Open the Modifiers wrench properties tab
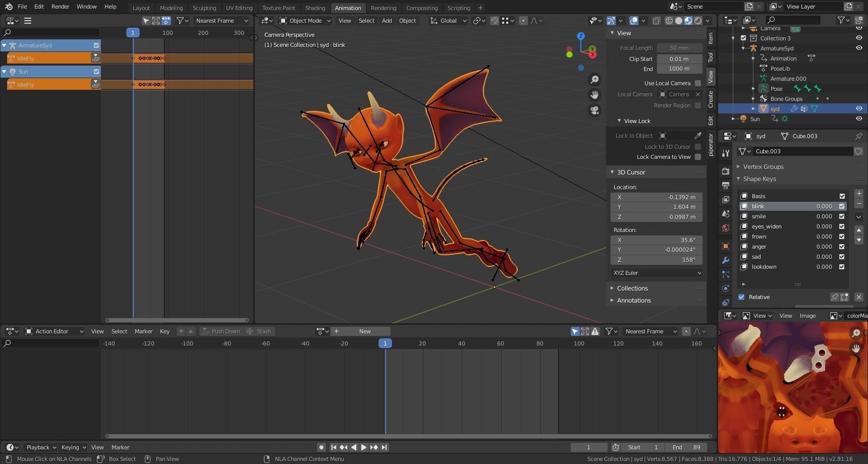The image size is (868, 464). (x=726, y=260)
